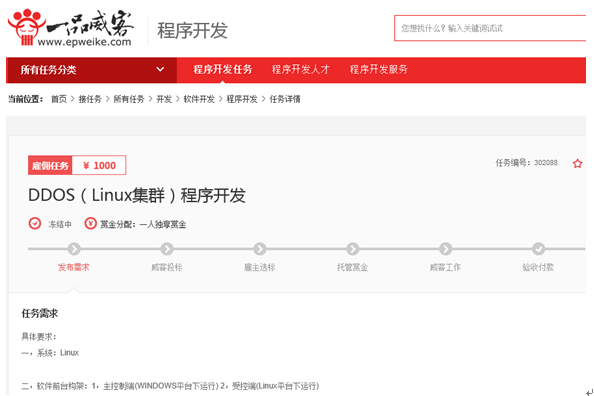This screenshot has height=396, width=594.
Task: Click the search keyword input field
Action: click(490, 28)
